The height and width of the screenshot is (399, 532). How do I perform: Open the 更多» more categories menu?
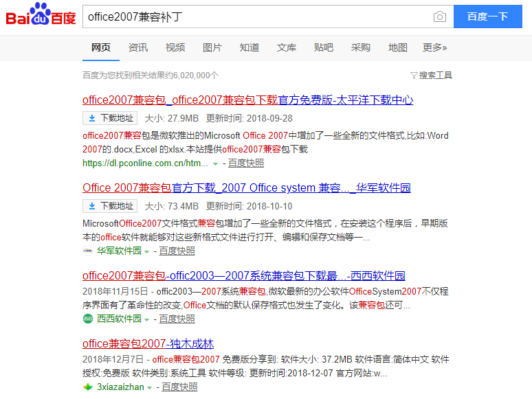tap(434, 47)
